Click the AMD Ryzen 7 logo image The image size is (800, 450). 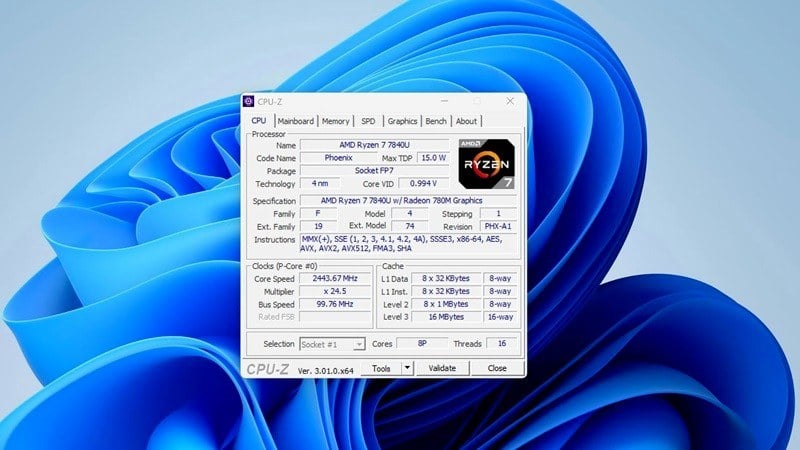[x=487, y=164]
